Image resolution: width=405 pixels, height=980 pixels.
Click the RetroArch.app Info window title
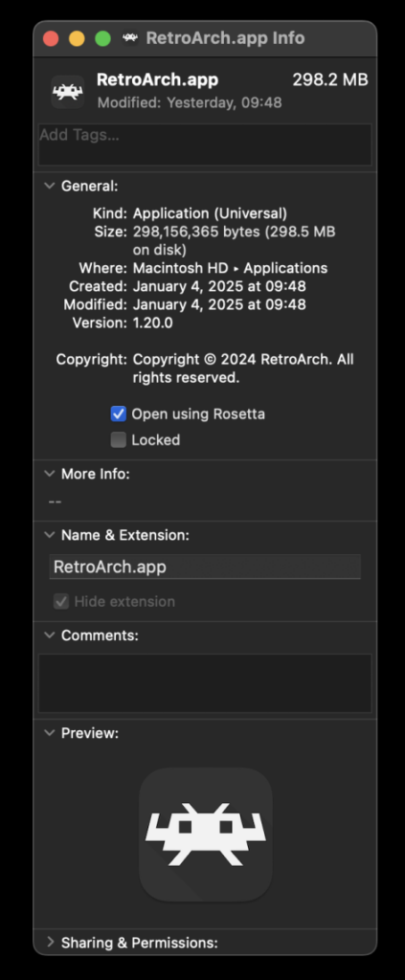point(225,38)
